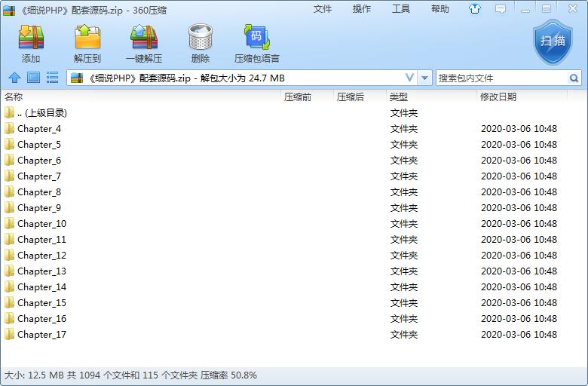Switch to large icon view mode
588x386 pixels.
[33, 78]
